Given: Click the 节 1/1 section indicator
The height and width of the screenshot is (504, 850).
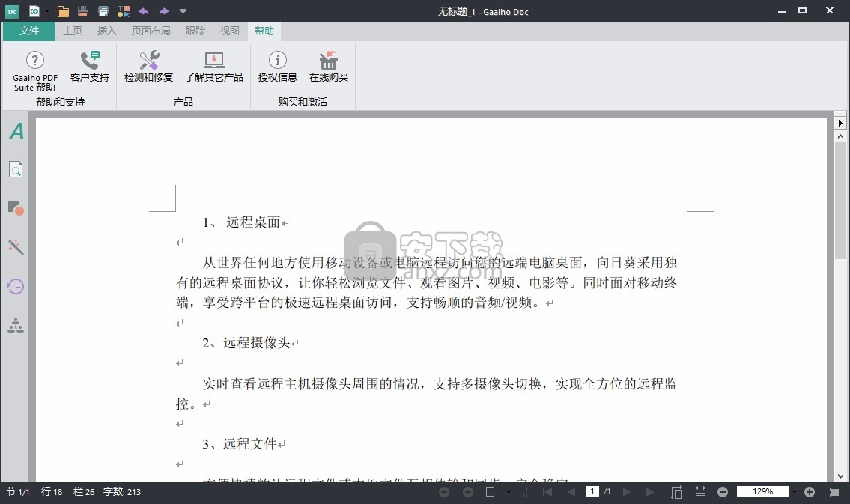Looking at the screenshot, I should click(x=18, y=492).
